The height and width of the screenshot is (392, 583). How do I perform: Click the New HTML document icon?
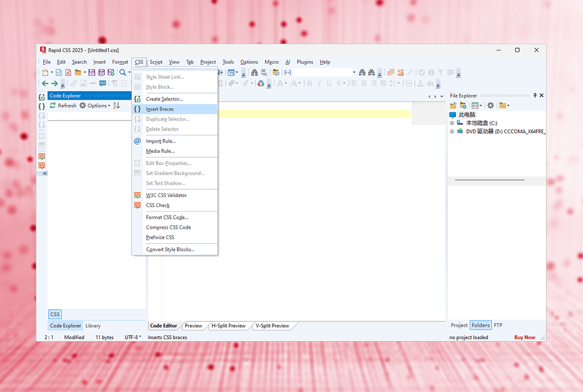pyautogui.click(x=59, y=72)
